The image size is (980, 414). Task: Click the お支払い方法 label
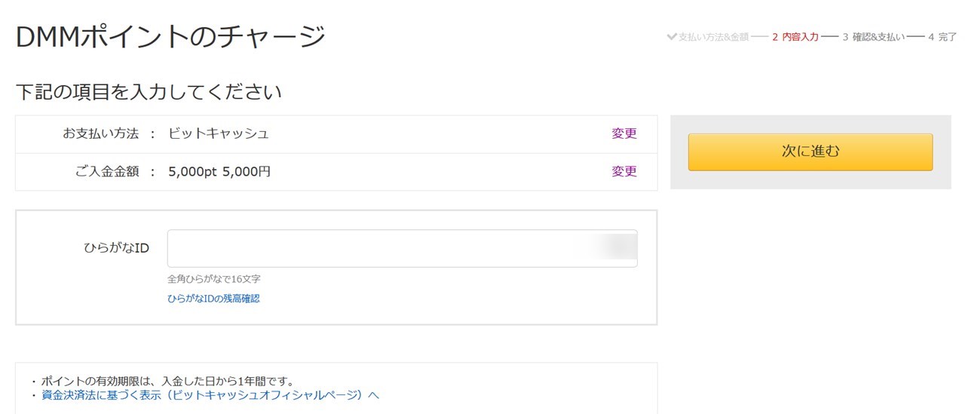[100, 133]
